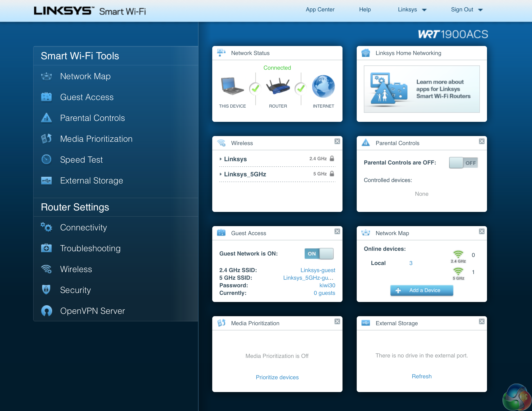Toggle the Parental Controls OFF switch
The image size is (532, 411).
point(463,163)
